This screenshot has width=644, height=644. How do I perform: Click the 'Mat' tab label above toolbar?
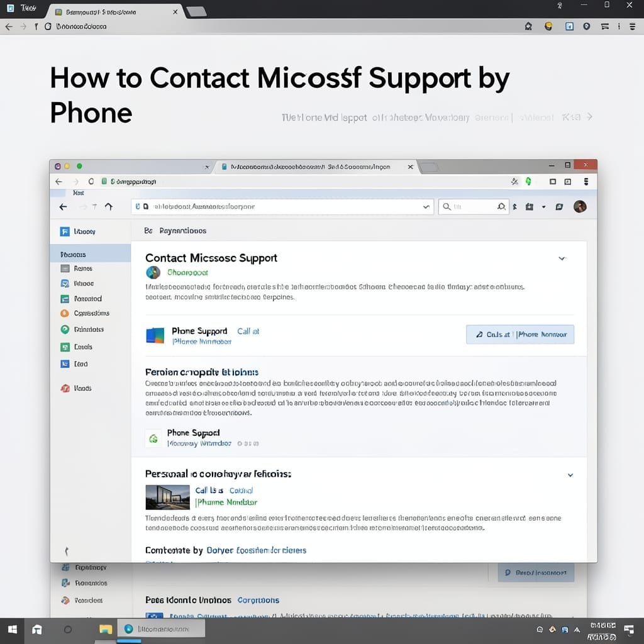(79, 193)
